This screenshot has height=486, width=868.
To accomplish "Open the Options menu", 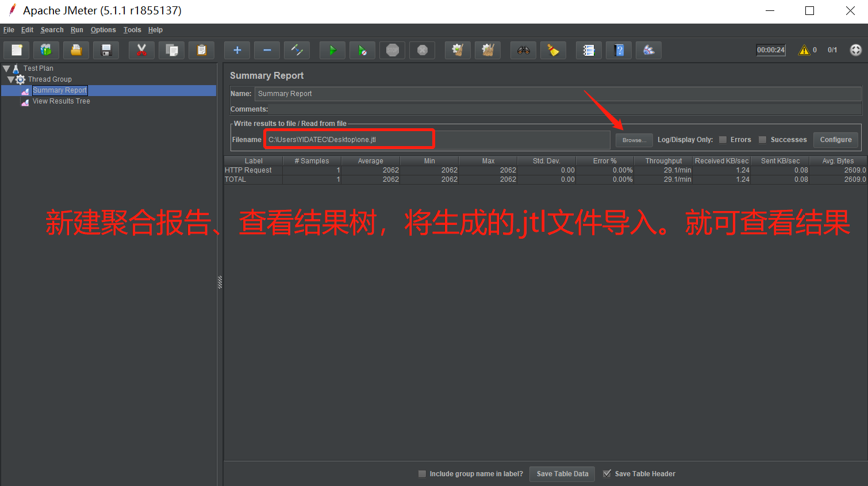I will click(103, 30).
